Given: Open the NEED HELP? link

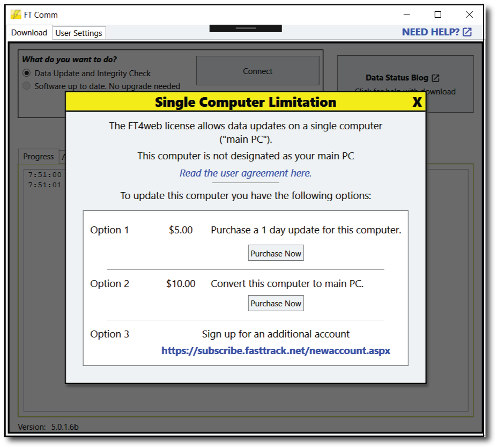Looking at the screenshot, I should 431,32.
